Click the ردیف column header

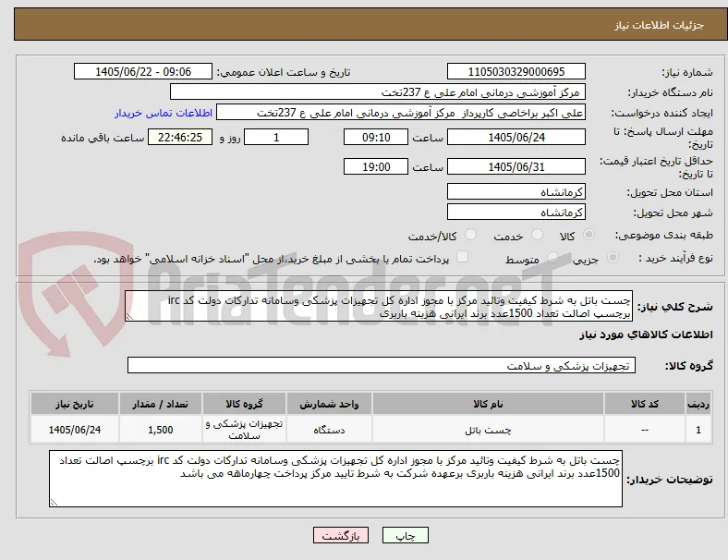coord(698,404)
